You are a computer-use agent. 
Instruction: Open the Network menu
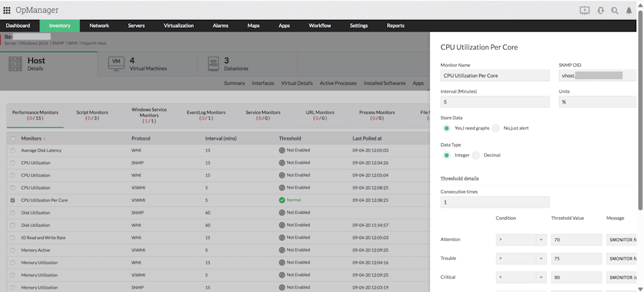[99, 26]
